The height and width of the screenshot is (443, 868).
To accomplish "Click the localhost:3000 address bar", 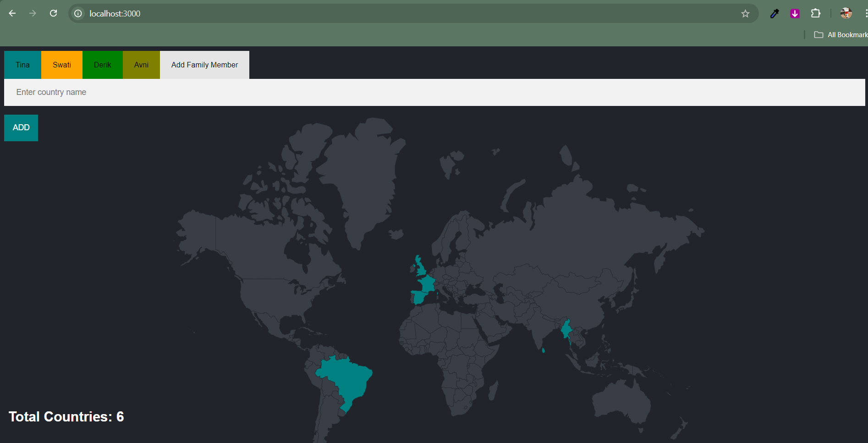I will pyautogui.click(x=412, y=14).
